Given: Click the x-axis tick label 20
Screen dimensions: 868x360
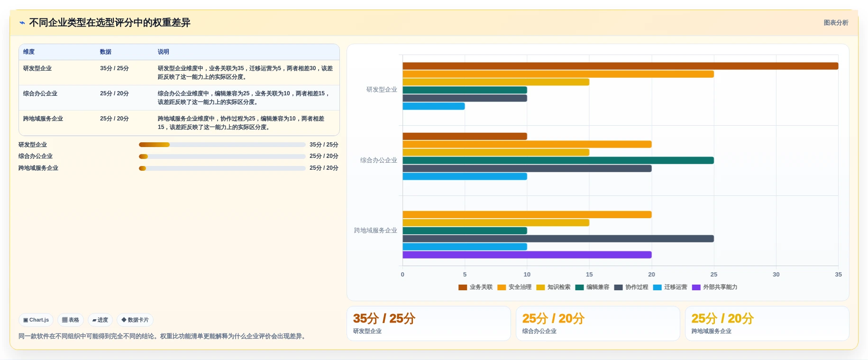Looking at the screenshot, I should click(x=651, y=275).
